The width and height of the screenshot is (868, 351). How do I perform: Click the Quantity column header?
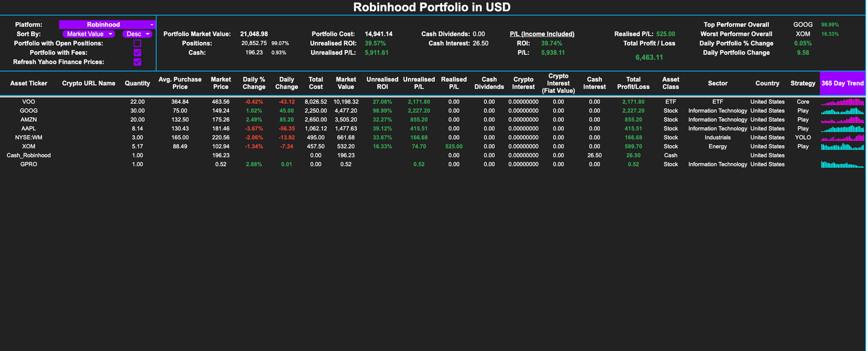[138, 83]
